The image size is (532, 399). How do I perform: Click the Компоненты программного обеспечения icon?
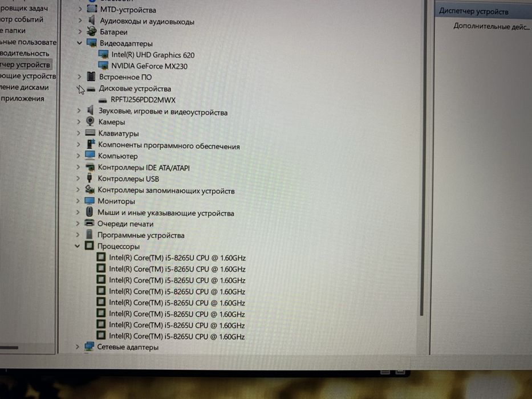point(90,144)
